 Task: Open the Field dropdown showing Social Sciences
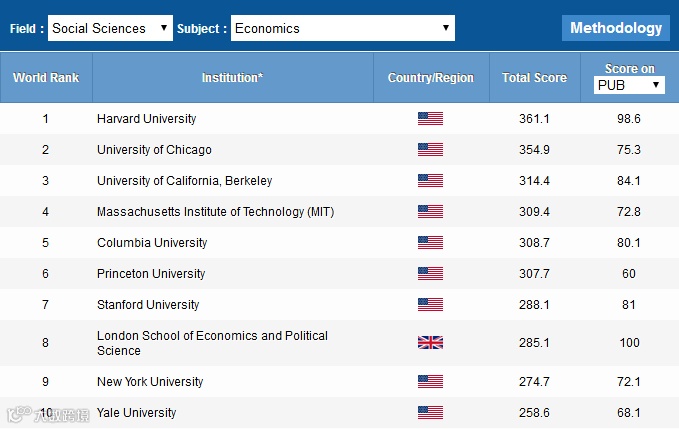[110, 28]
